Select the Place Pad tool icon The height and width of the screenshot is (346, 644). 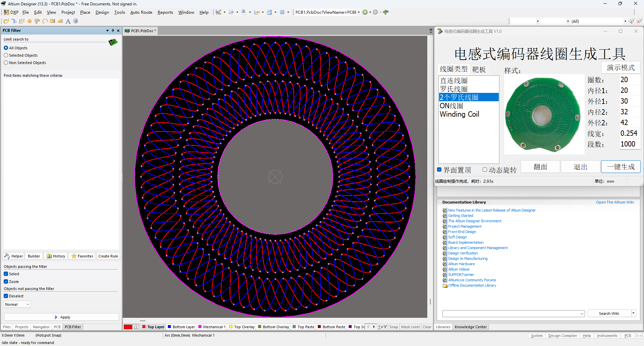(x=30, y=21)
